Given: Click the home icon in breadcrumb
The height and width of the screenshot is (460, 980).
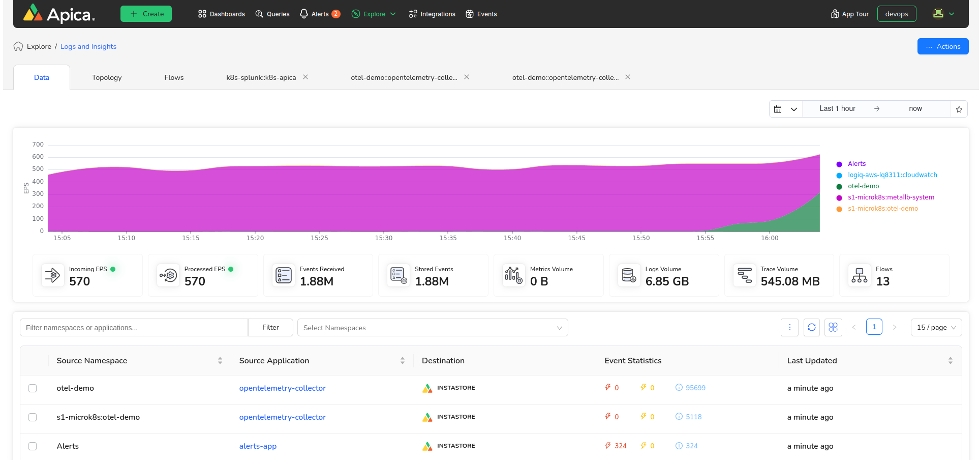Looking at the screenshot, I should tap(18, 46).
